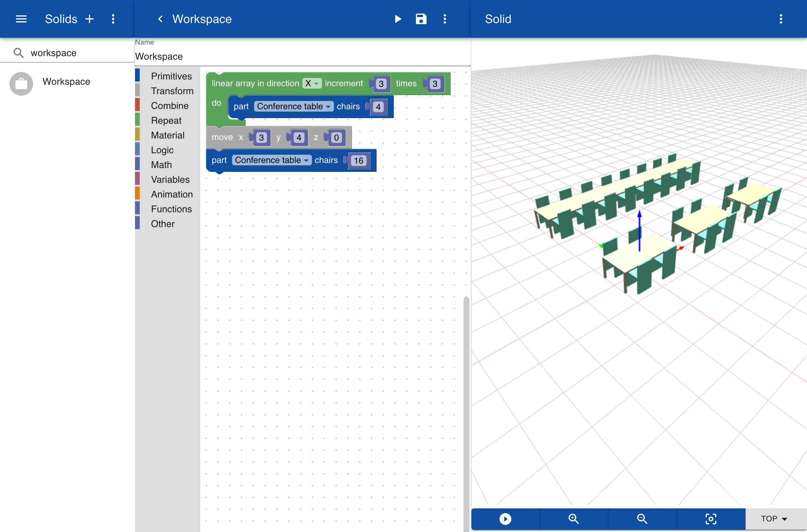
Task: Open direction X dropdown in linear array block
Action: point(312,84)
